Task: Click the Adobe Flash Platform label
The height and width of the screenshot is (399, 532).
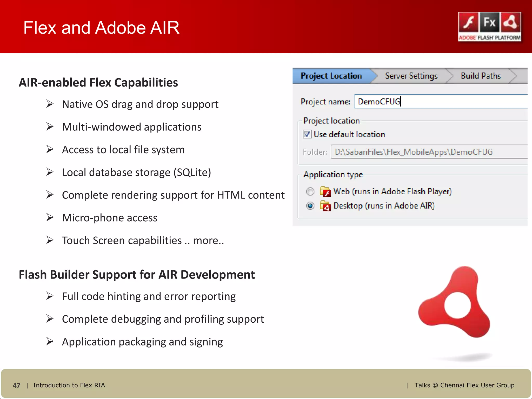Action: tap(489, 38)
